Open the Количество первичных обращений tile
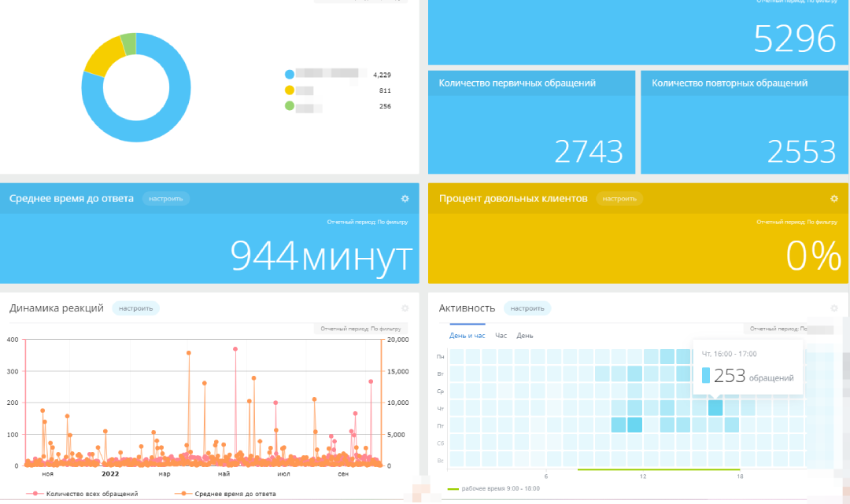The width and height of the screenshot is (850, 504). (531, 123)
